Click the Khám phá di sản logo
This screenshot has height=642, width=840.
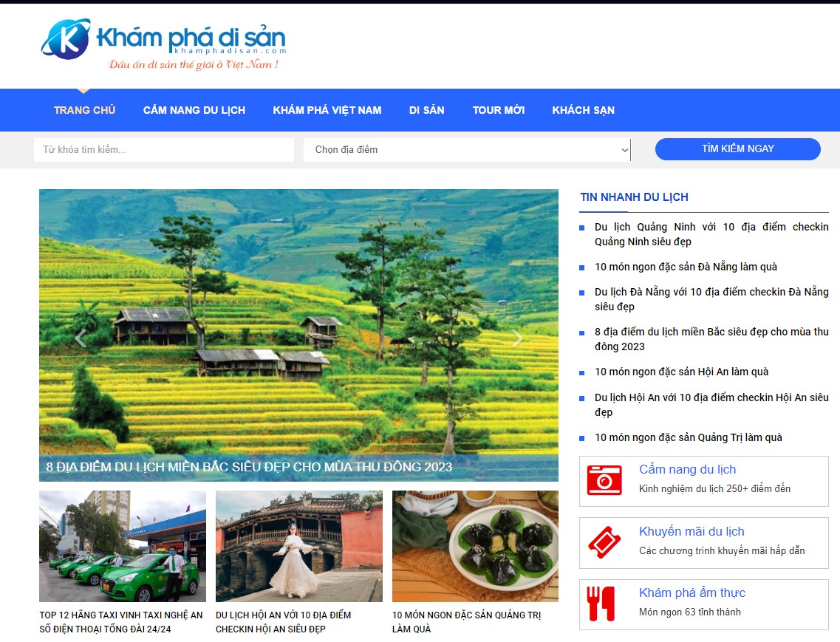click(164, 44)
